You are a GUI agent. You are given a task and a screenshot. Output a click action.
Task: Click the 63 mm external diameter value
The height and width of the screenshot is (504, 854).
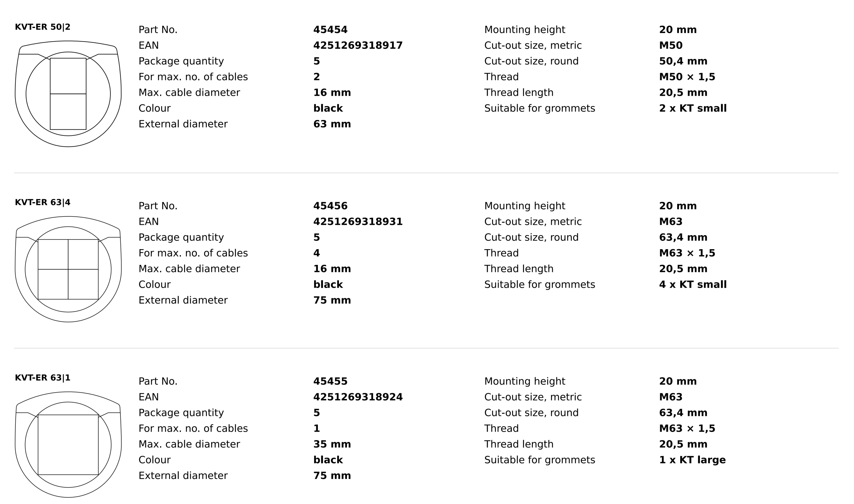[x=332, y=124]
